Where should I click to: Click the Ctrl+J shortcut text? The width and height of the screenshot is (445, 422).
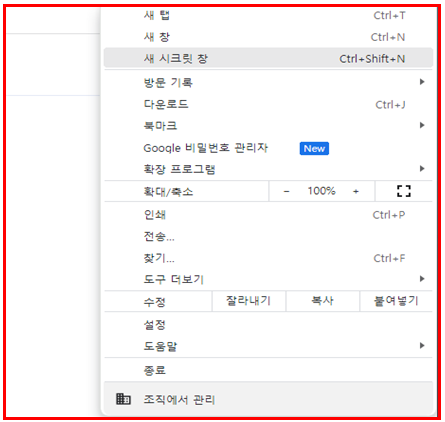point(390,105)
